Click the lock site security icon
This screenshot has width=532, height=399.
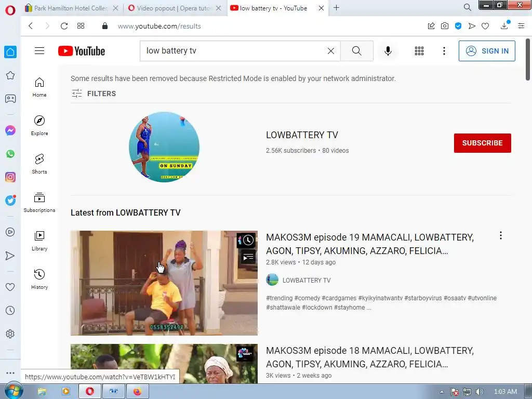coord(105,26)
